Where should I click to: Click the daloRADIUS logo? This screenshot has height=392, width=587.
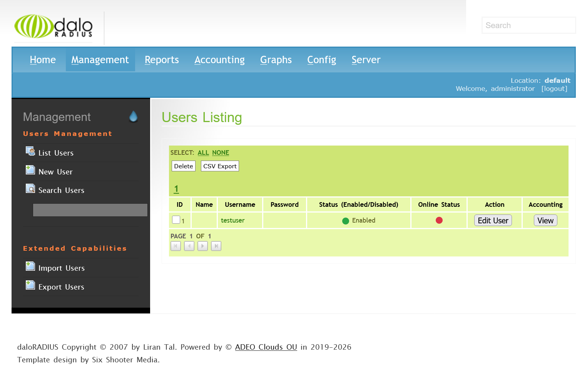point(53,26)
